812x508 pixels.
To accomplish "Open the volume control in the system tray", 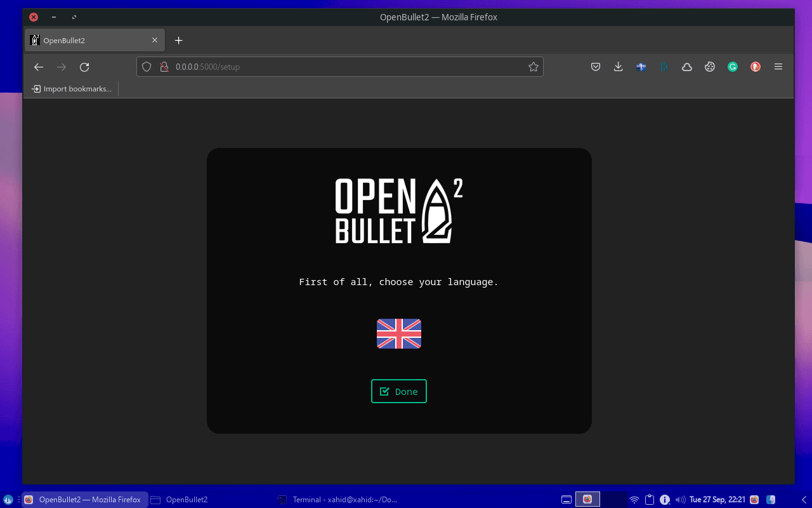I will pyautogui.click(x=679, y=499).
